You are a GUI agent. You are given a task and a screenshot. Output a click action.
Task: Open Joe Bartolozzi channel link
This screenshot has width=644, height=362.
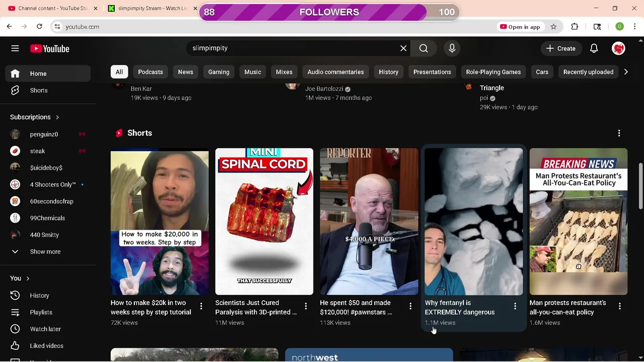(x=324, y=88)
